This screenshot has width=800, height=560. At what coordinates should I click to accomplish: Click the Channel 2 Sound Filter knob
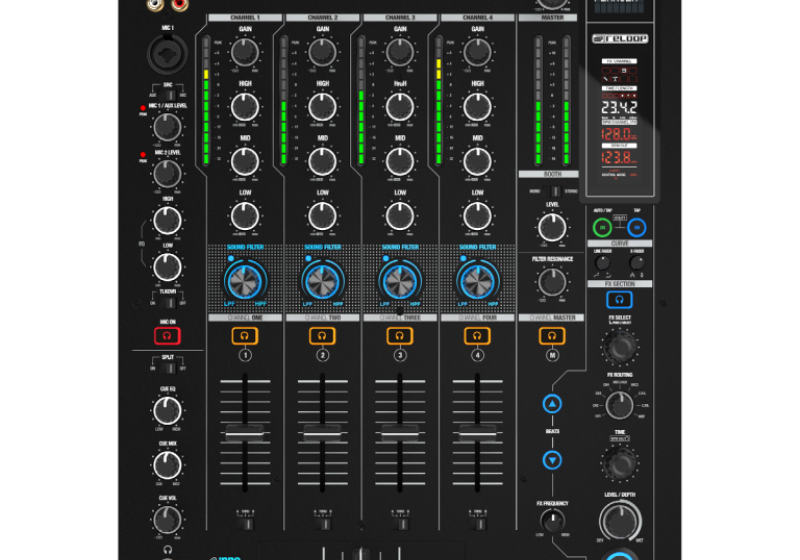click(x=322, y=282)
